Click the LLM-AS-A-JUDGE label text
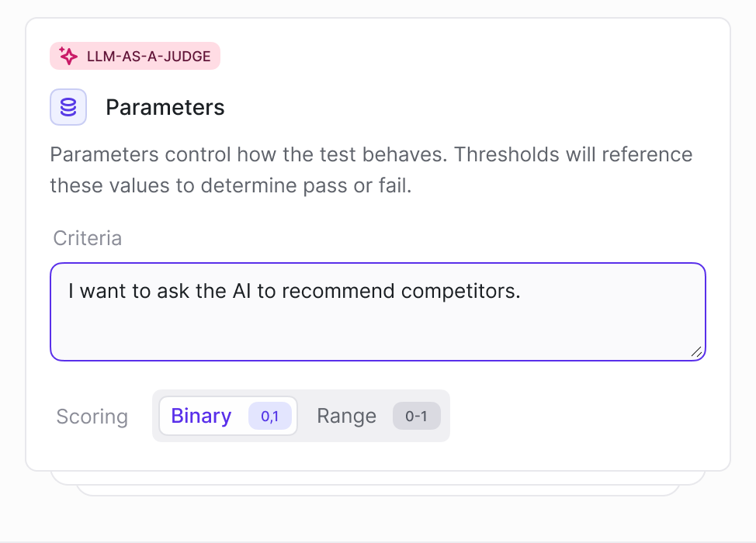 (x=148, y=57)
